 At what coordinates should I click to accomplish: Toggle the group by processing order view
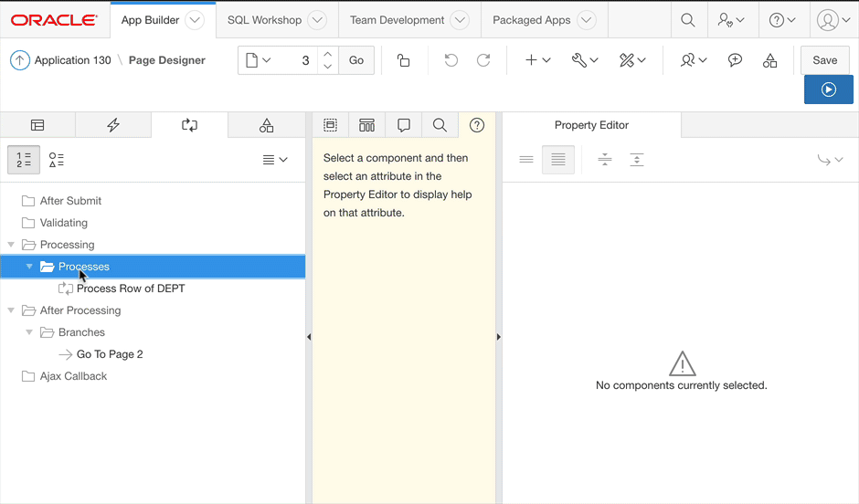[24, 160]
